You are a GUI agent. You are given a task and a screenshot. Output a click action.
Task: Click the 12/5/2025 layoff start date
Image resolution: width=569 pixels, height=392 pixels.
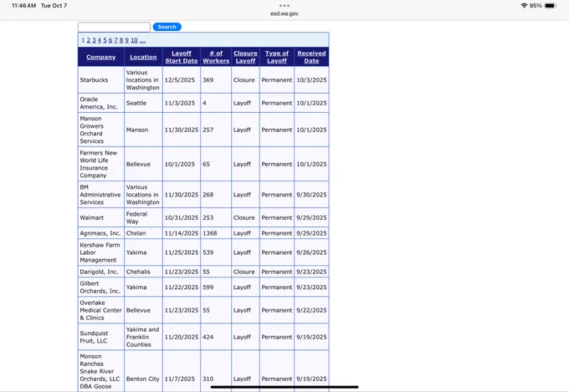tap(180, 79)
